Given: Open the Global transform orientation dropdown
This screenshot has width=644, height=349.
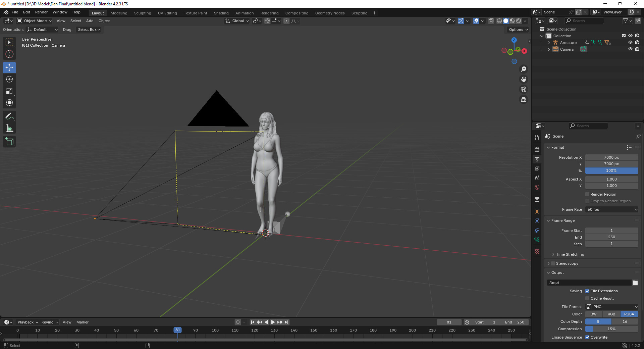Looking at the screenshot, I should (x=237, y=21).
